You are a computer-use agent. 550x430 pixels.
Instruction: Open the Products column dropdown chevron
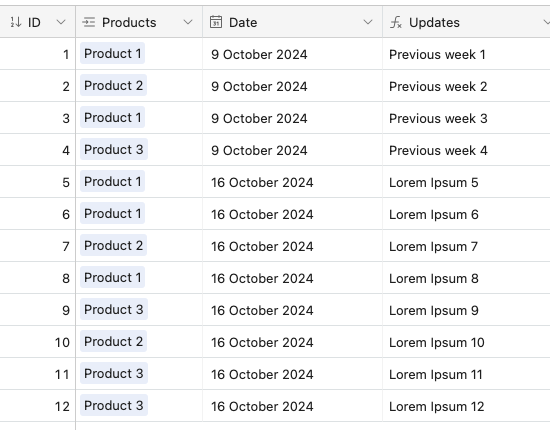(x=188, y=22)
